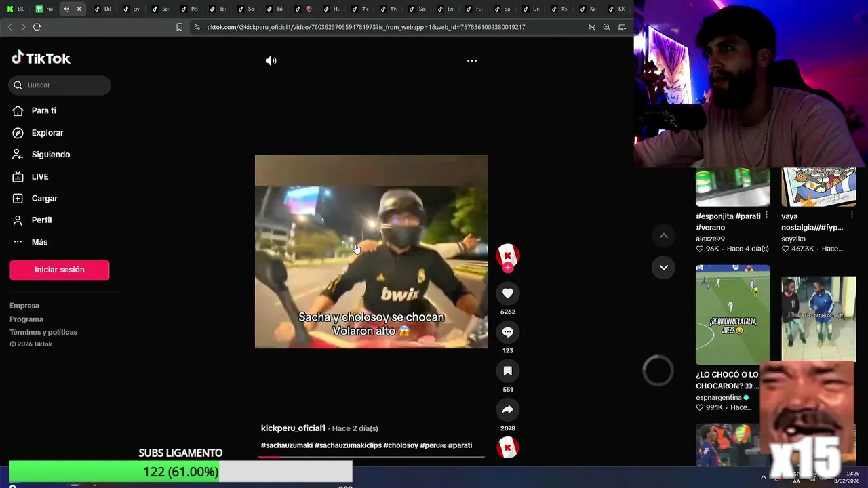This screenshot has width=868, height=488.
Task: Click the zoom magnifier icon in toolbar
Action: (606, 27)
